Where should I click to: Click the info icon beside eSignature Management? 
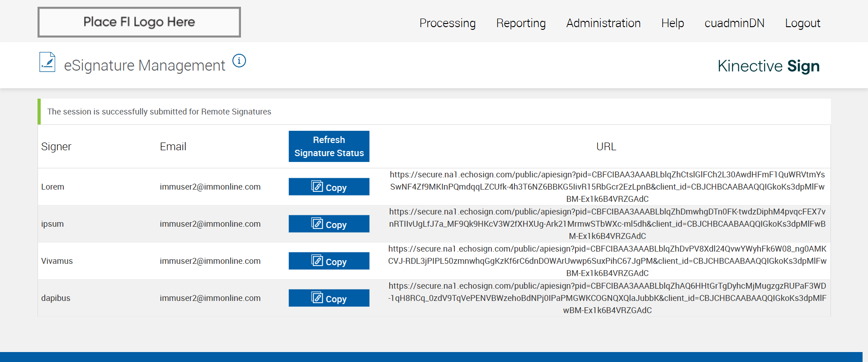(x=239, y=61)
